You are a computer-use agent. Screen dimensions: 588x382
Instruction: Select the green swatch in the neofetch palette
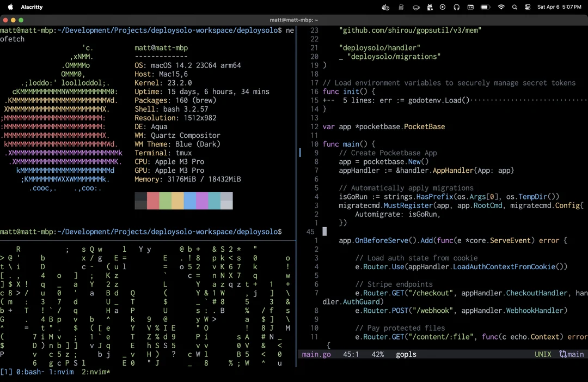pos(166,201)
